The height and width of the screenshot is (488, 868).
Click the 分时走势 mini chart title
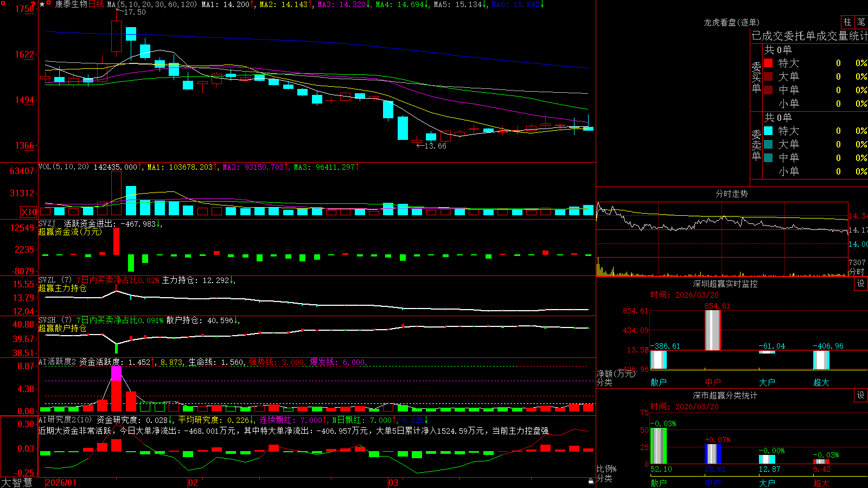pos(731,194)
